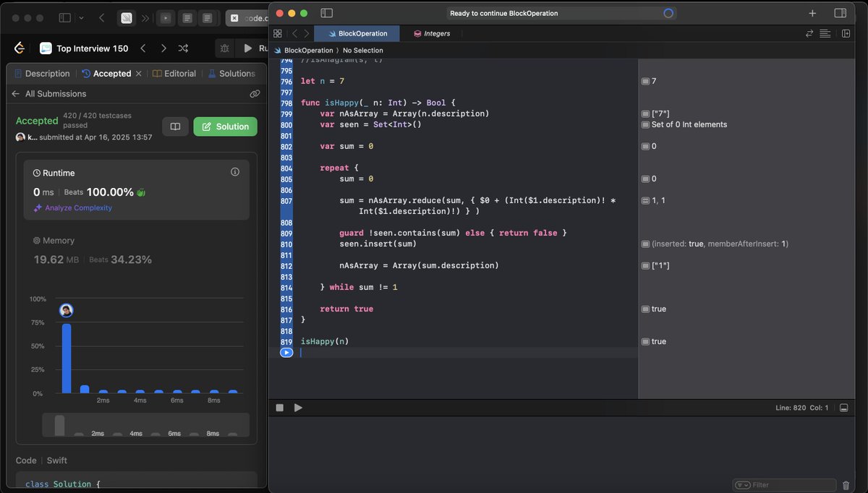Viewport: 868px width, 493px height.
Task: Open the No Selection jump bar menu
Action: click(363, 51)
